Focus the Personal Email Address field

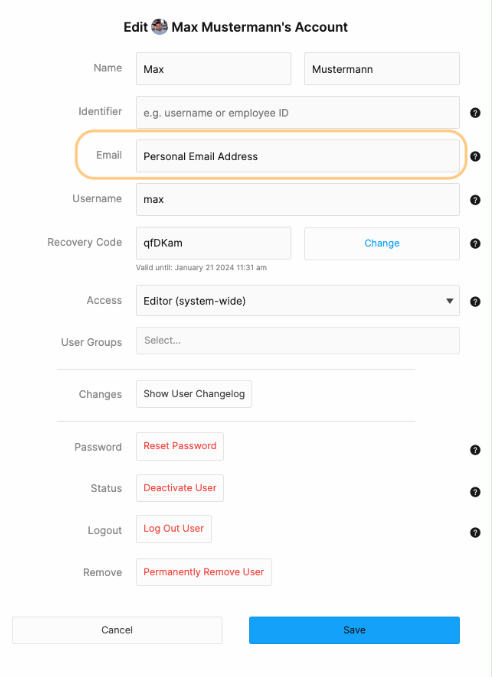tap(298, 156)
